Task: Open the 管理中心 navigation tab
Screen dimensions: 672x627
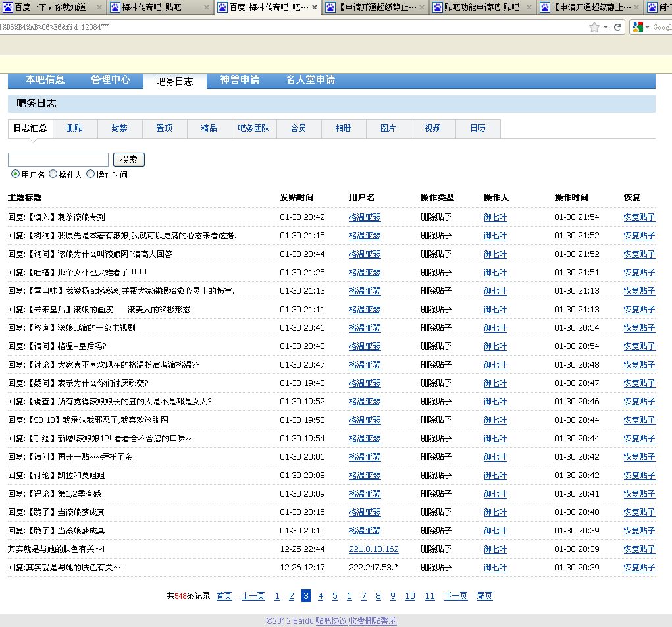Action: pyautogui.click(x=111, y=80)
